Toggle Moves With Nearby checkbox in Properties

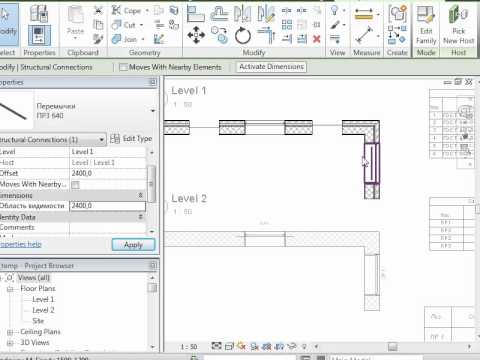click(x=76, y=185)
